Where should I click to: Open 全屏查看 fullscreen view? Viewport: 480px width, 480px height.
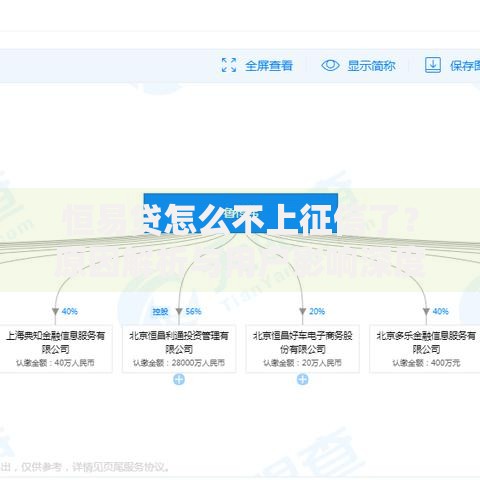[269, 65]
